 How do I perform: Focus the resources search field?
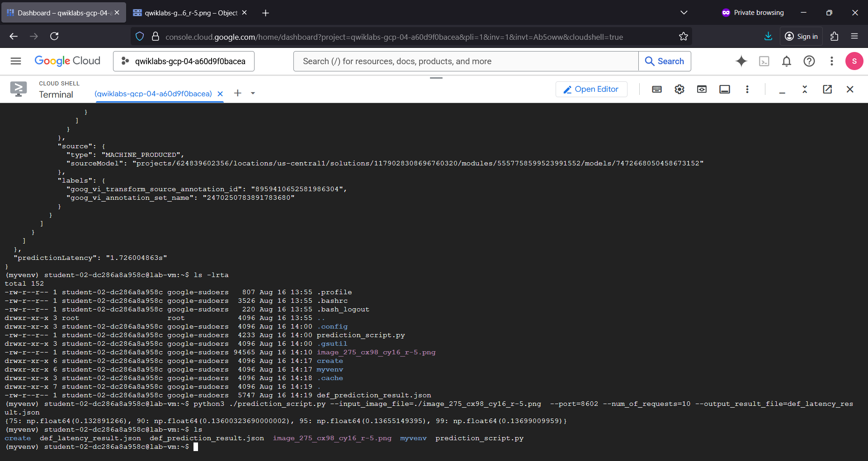pyautogui.click(x=466, y=61)
